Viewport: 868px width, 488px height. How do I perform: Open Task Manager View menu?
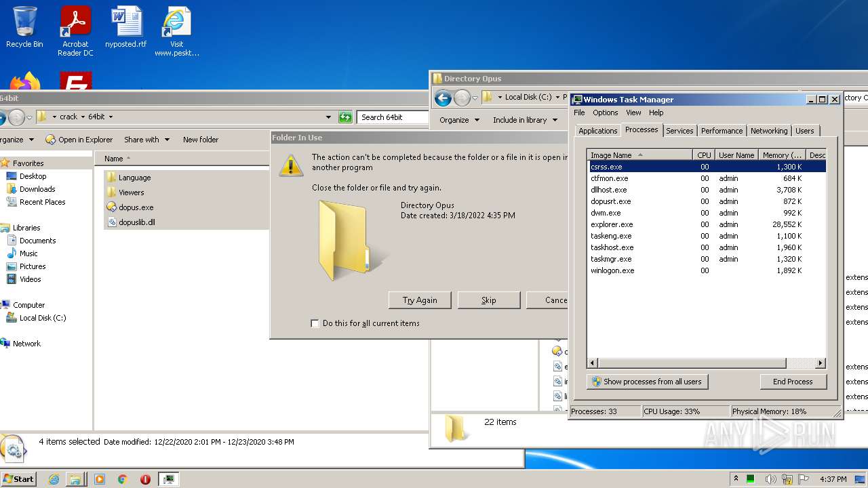(633, 113)
